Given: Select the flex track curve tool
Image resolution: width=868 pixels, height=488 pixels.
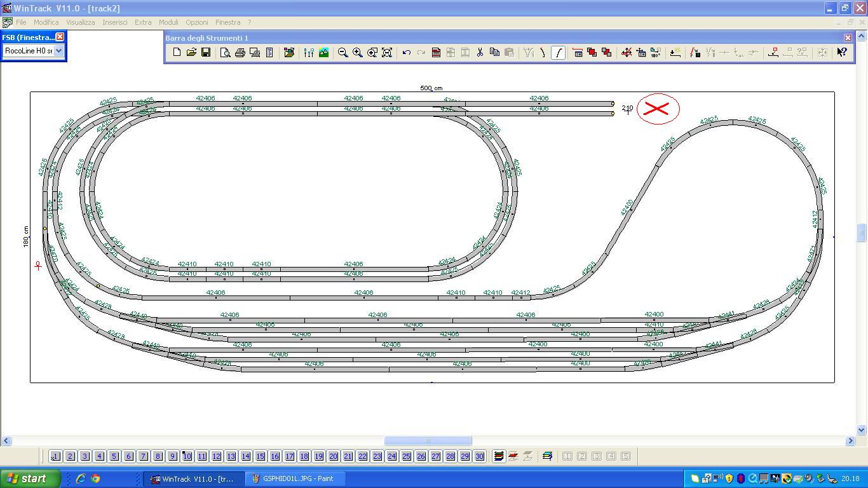Looking at the screenshot, I should (558, 53).
